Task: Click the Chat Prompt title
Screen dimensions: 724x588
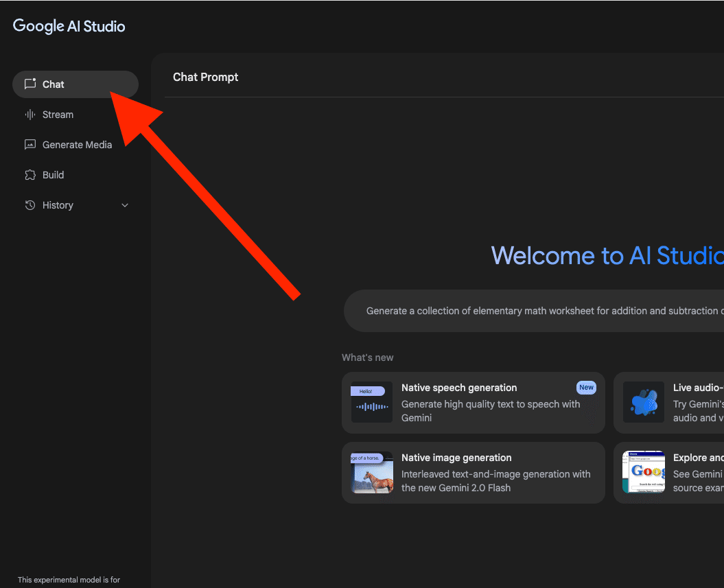Action: pos(205,77)
